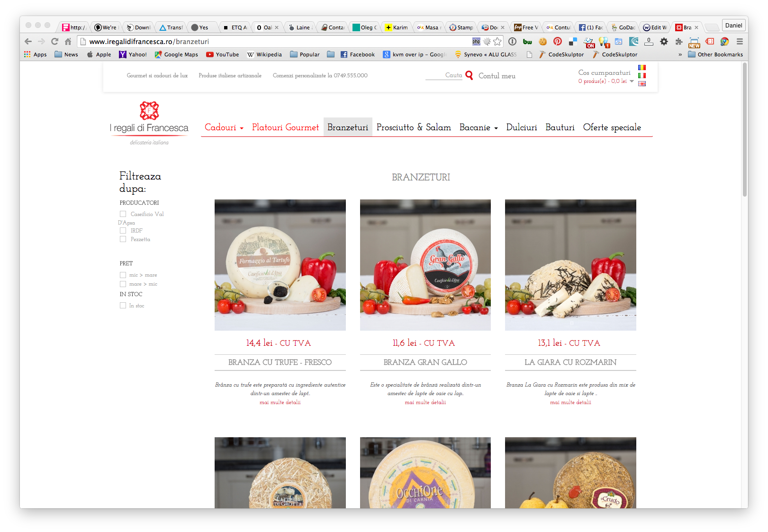
Task: Click the page vertical scrollbar thumb
Action: click(745, 129)
